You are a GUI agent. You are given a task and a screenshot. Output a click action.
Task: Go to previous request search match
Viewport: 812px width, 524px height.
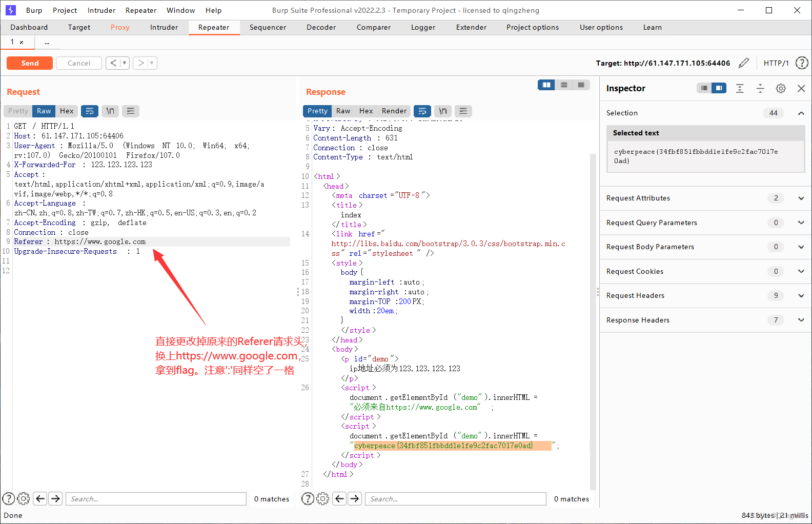pyautogui.click(x=40, y=498)
